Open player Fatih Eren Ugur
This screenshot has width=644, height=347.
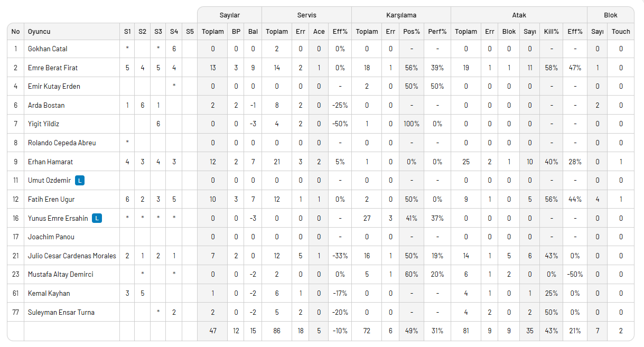pos(51,199)
